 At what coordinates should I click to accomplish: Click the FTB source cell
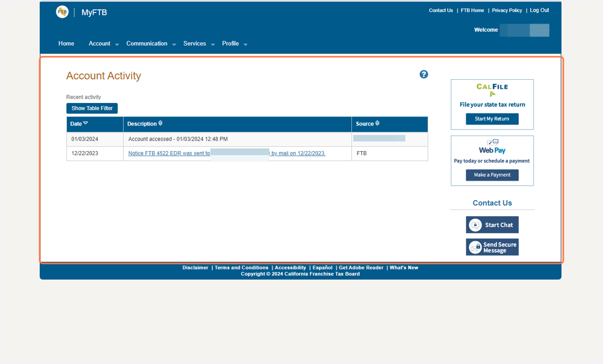(x=389, y=154)
